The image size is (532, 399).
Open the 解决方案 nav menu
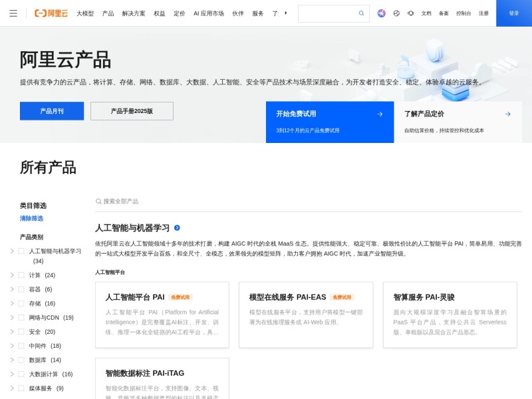(134, 13)
